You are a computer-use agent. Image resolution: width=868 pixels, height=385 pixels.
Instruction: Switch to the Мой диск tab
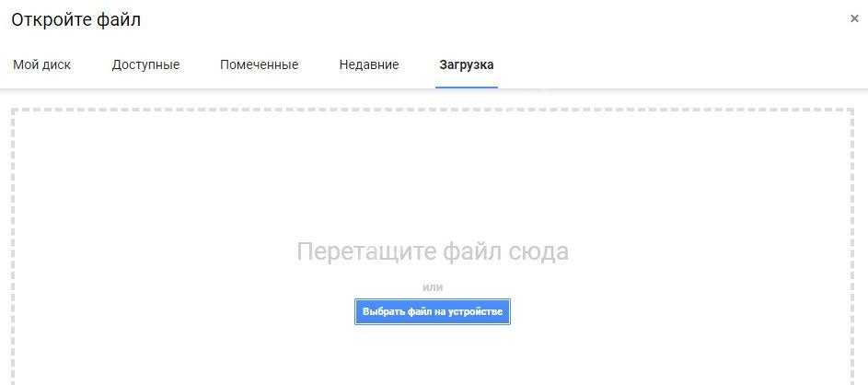point(41,64)
